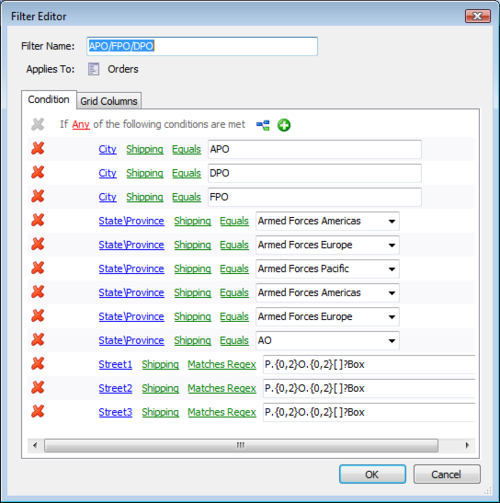The width and height of the screenshot is (500, 503).
Task: Click the OK button
Action: pos(372,474)
